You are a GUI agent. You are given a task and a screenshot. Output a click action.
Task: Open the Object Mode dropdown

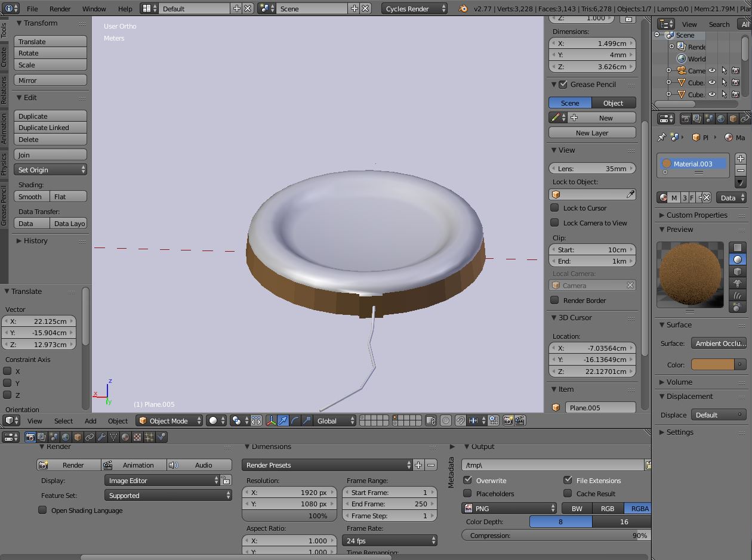[x=169, y=420]
